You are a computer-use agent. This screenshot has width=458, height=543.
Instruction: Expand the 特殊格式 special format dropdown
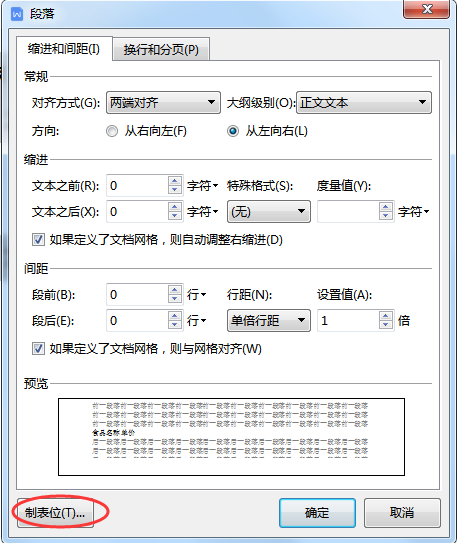click(x=269, y=212)
